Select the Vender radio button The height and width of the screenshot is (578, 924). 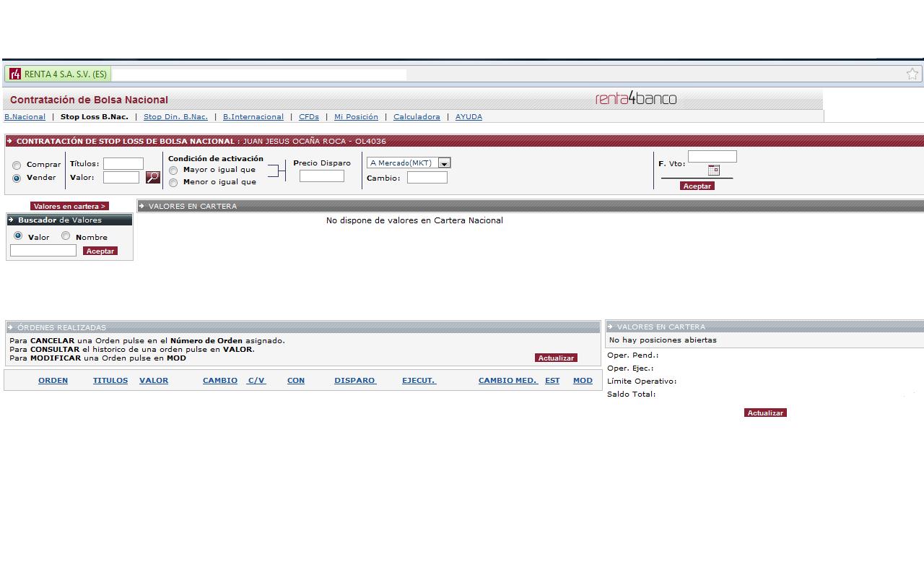pos(17,178)
